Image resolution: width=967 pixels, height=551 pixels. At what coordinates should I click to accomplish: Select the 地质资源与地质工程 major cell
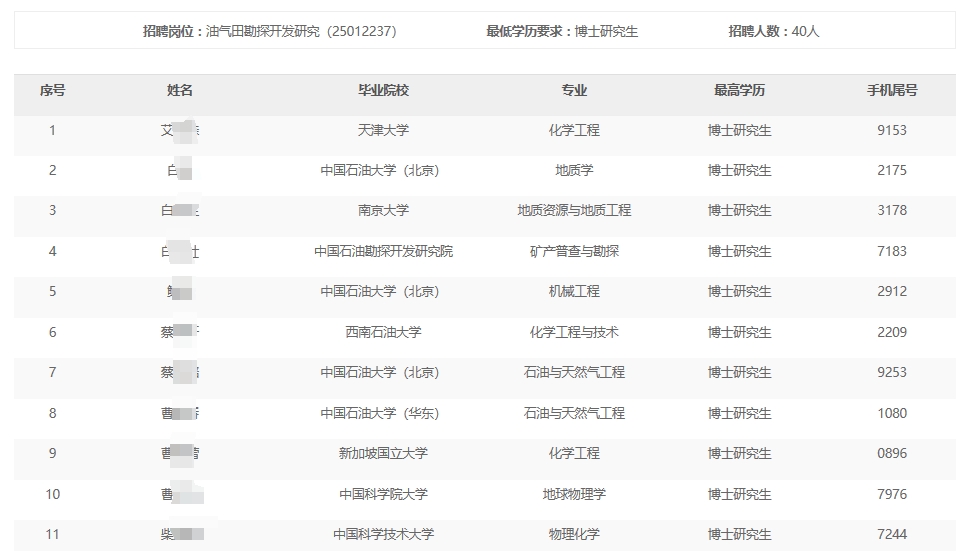click(574, 210)
